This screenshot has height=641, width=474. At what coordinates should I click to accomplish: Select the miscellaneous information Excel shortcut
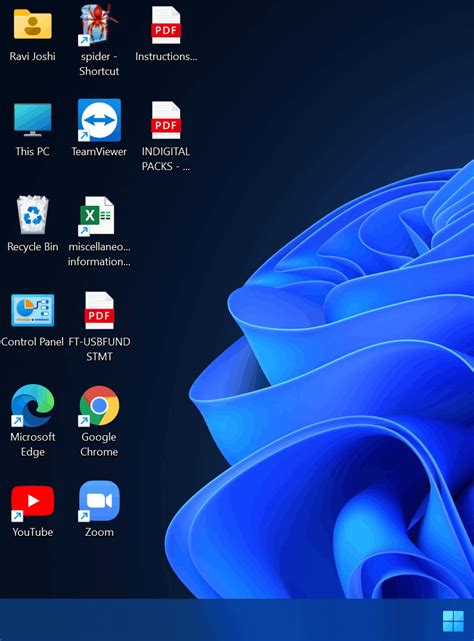coord(97,216)
